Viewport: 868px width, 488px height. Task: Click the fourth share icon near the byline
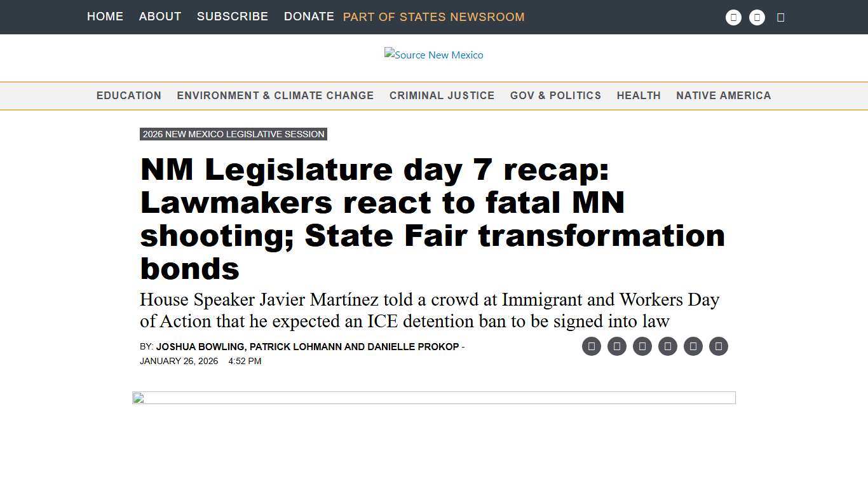point(667,346)
